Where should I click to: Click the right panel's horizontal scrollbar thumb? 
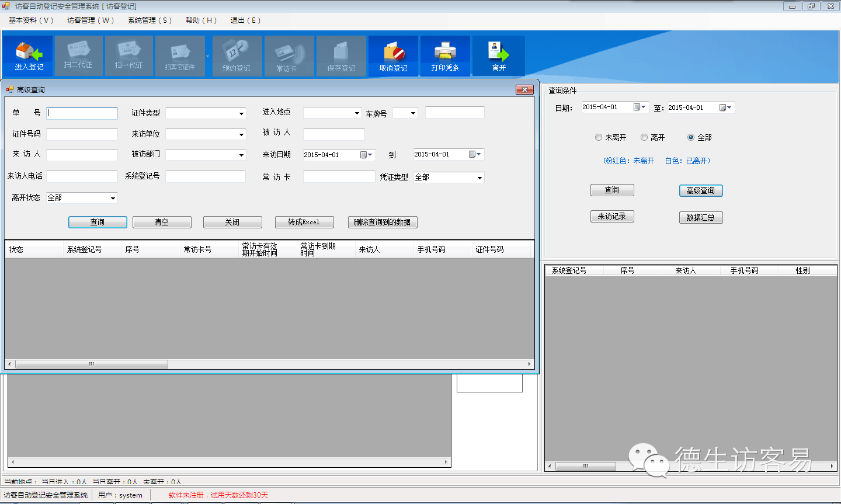586,466
